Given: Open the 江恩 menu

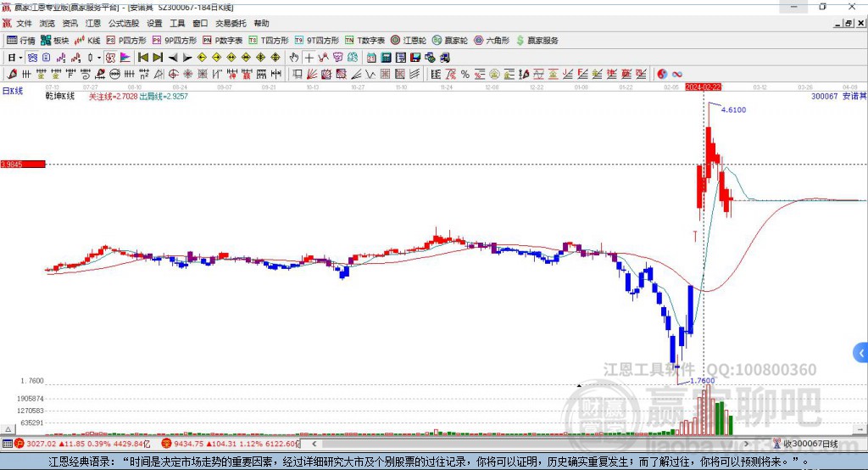Looking at the screenshot, I should 93,23.
